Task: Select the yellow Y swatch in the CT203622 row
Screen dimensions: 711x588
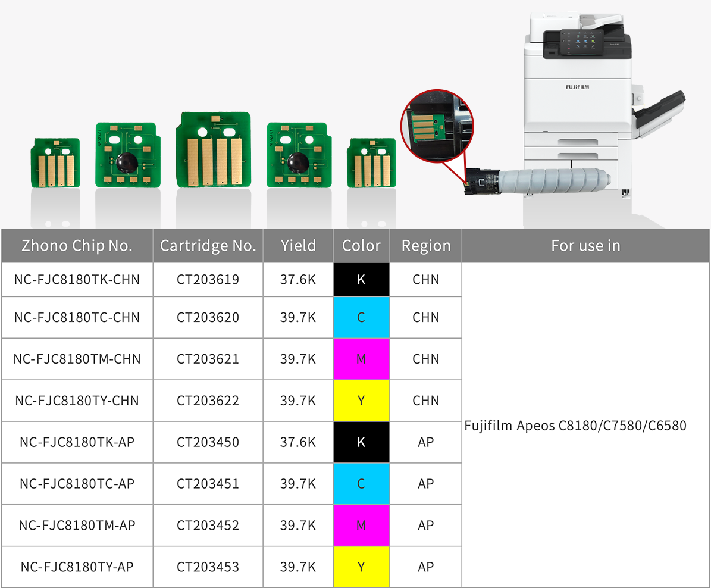Action: [361, 401]
